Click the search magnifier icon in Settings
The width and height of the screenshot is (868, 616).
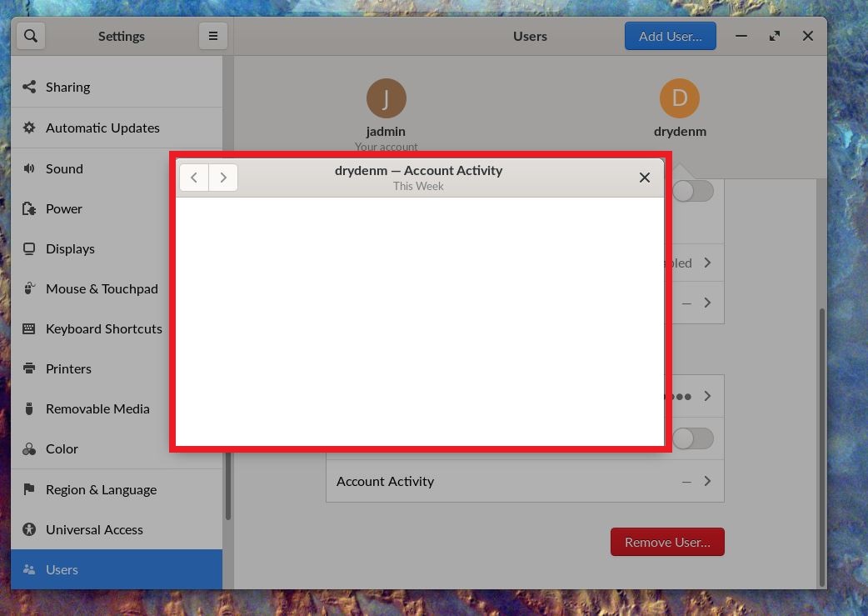(x=31, y=36)
